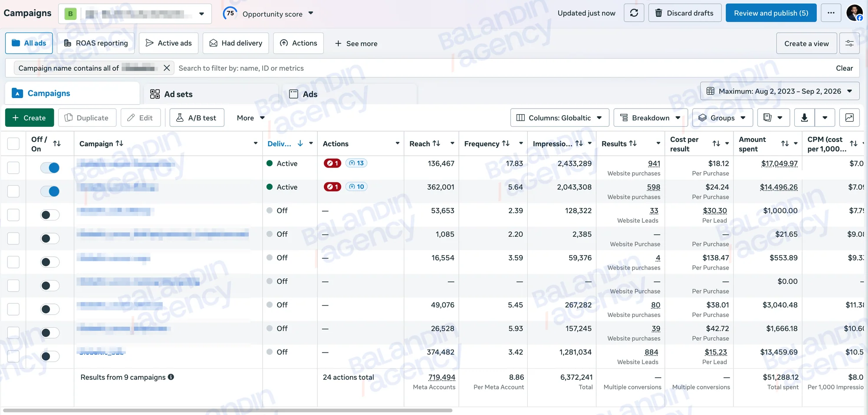Turn on the campaign with 49,076 reach
The height and width of the screenshot is (415, 868).
(x=50, y=309)
